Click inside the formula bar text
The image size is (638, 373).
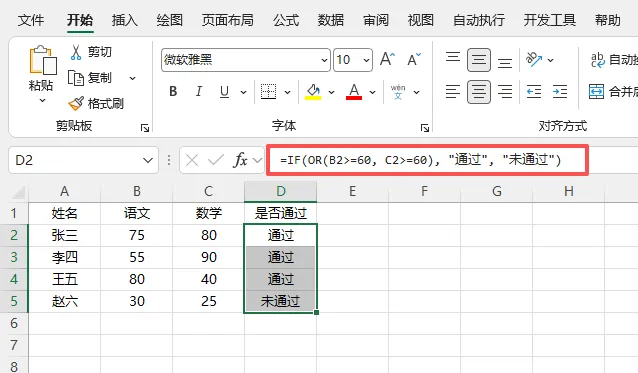pos(421,160)
